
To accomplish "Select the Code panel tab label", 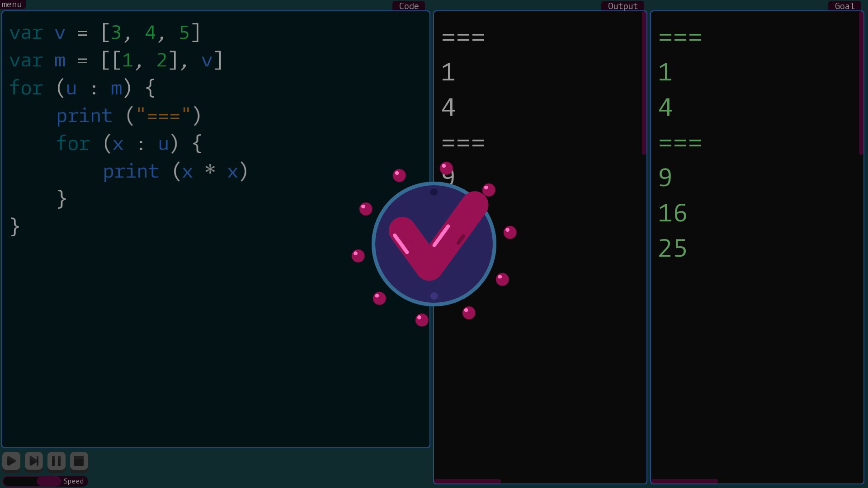I will 409,6.
